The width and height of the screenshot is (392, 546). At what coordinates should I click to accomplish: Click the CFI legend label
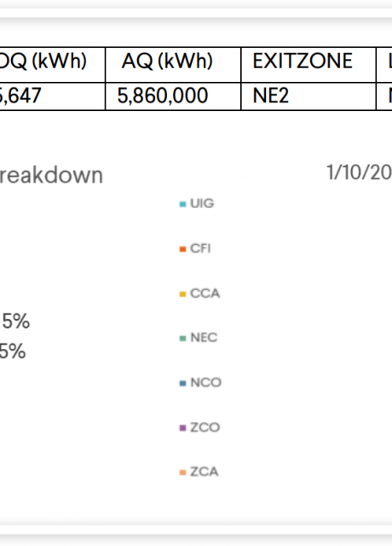(x=200, y=248)
